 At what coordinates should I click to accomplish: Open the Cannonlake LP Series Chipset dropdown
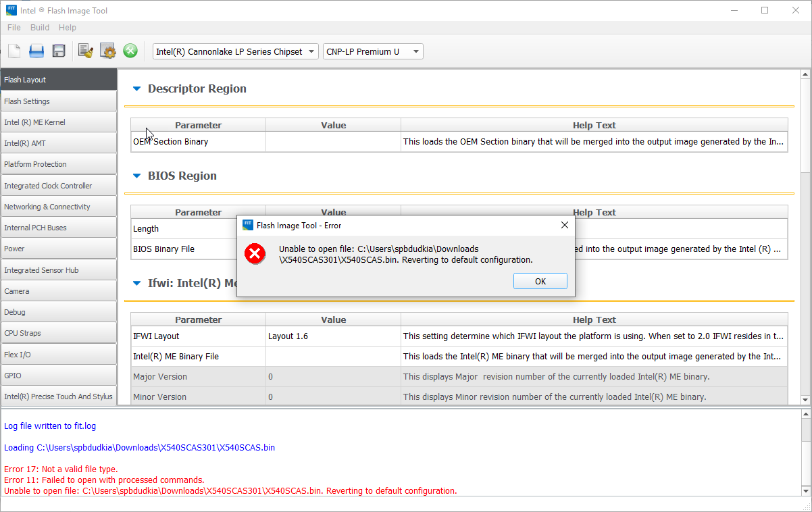pyautogui.click(x=235, y=51)
